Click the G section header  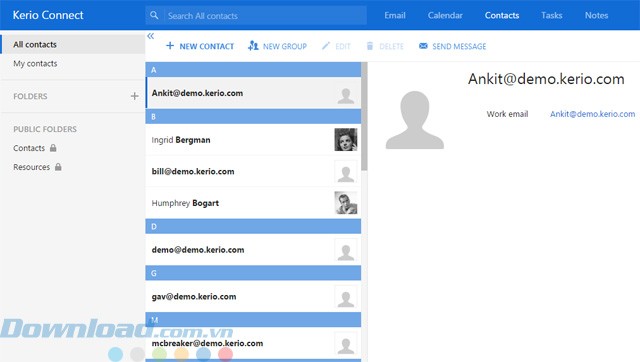click(x=253, y=273)
